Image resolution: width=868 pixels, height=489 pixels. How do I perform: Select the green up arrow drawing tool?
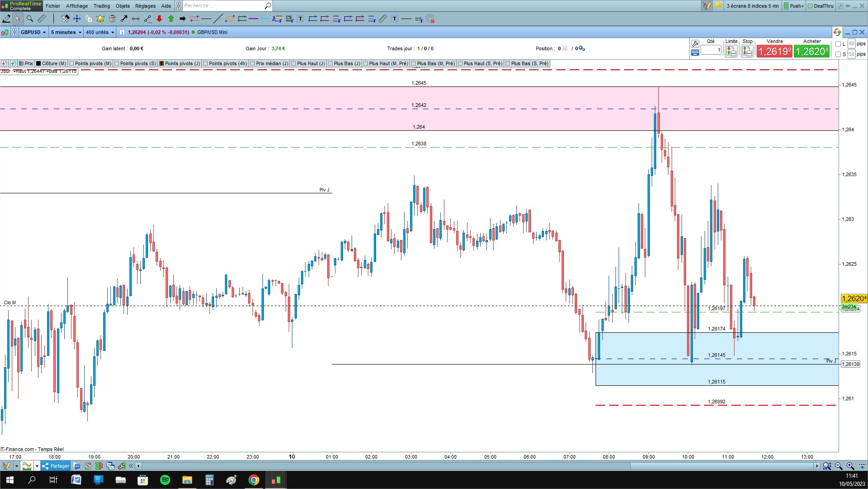(171, 19)
